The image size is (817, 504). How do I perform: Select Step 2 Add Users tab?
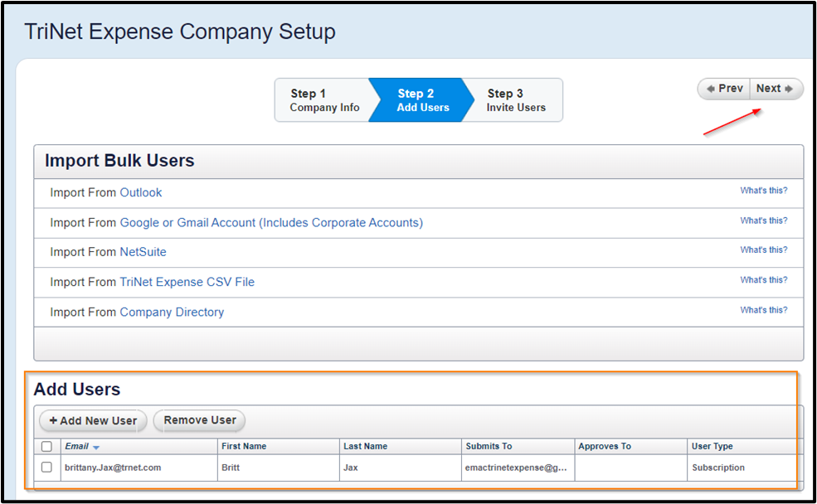point(422,100)
